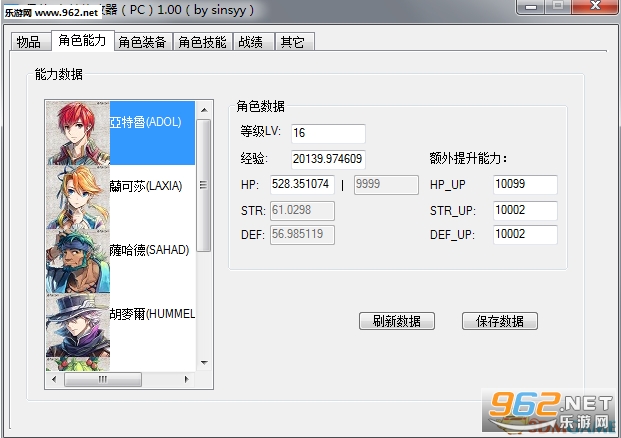Close the editor window
This screenshot has height=438, width=621.
pyautogui.click(x=594, y=7)
